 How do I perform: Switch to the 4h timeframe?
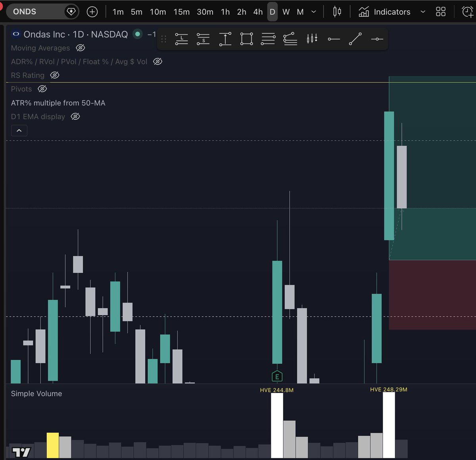[x=258, y=12]
